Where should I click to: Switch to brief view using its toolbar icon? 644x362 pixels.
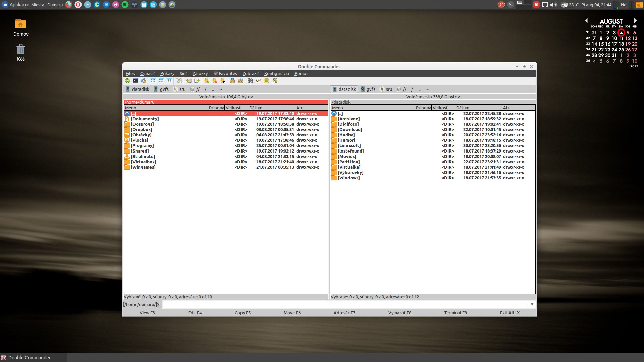pos(153,81)
